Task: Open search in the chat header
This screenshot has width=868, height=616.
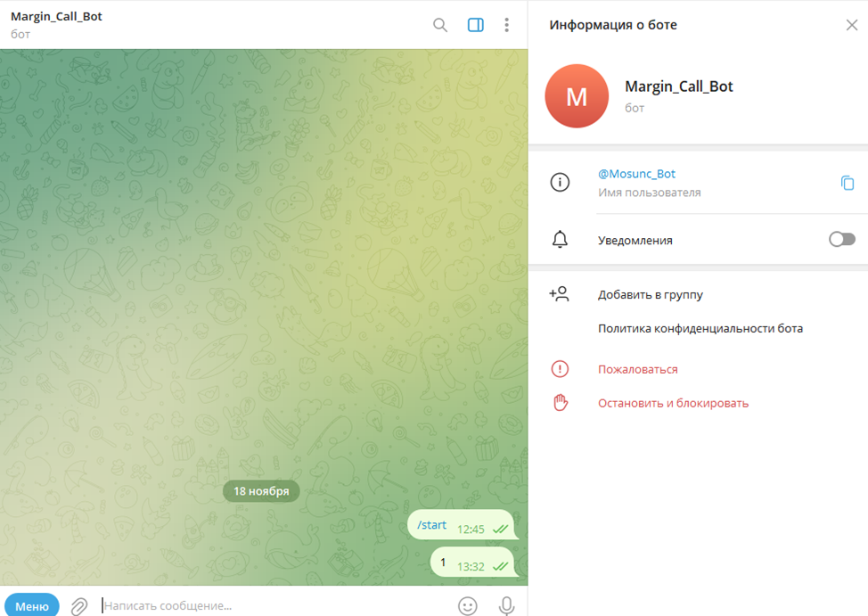Action: point(440,25)
